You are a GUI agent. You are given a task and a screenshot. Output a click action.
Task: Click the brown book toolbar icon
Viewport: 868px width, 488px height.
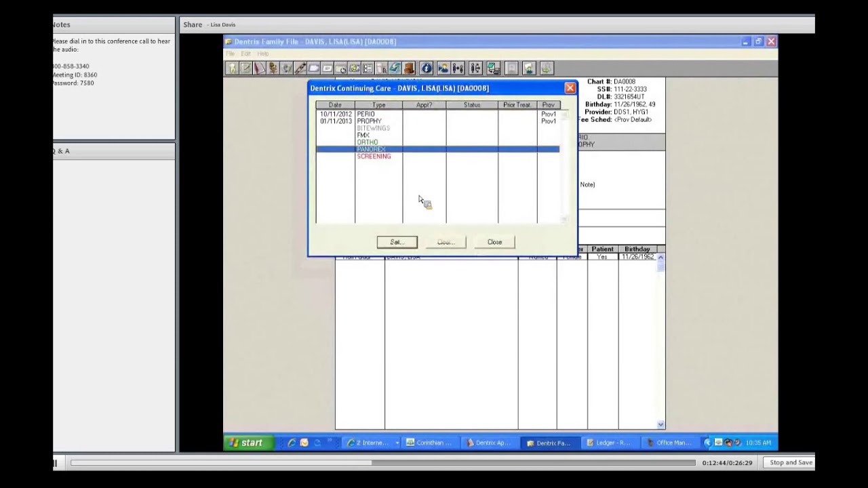[x=409, y=68]
